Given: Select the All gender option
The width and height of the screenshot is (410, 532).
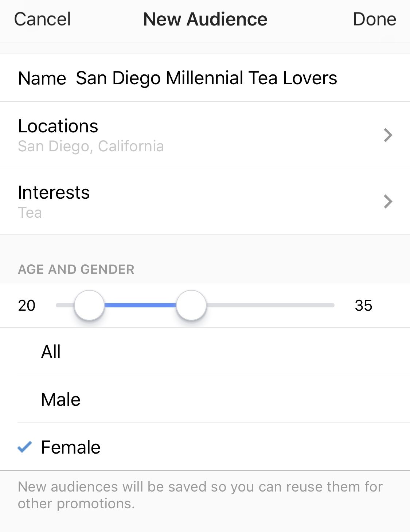Looking at the screenshot, I should 51,352.
